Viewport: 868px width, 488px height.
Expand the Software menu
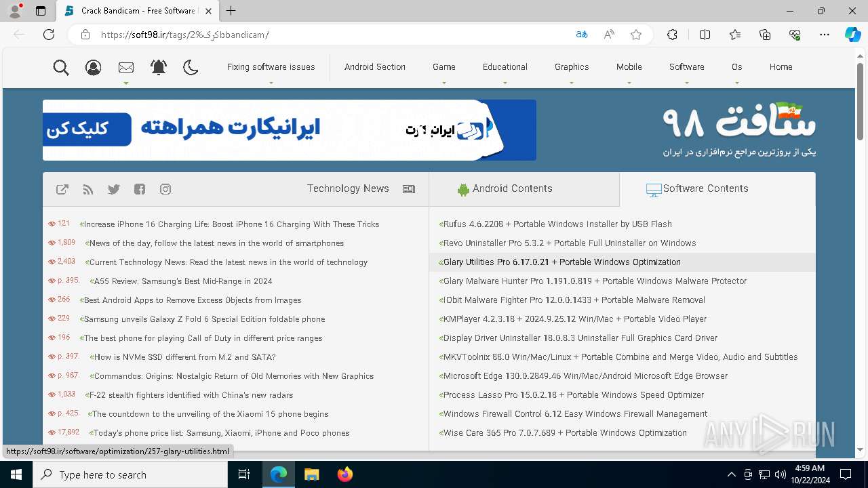(x=687, y=67)
